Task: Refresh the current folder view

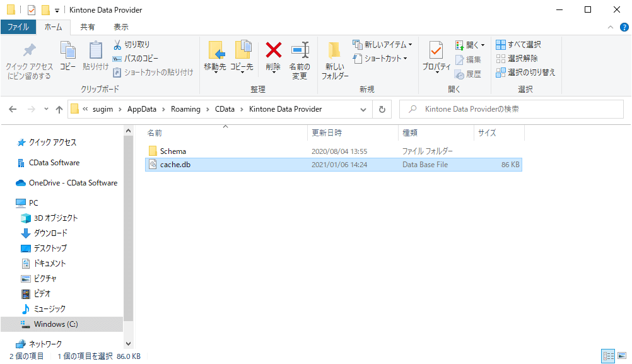Action: [x=382, y=109]
